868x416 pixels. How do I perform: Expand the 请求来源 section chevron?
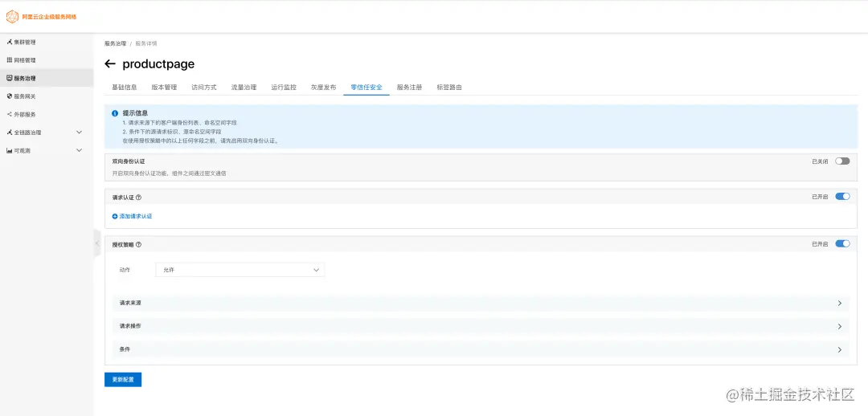[x=840, y=303]
